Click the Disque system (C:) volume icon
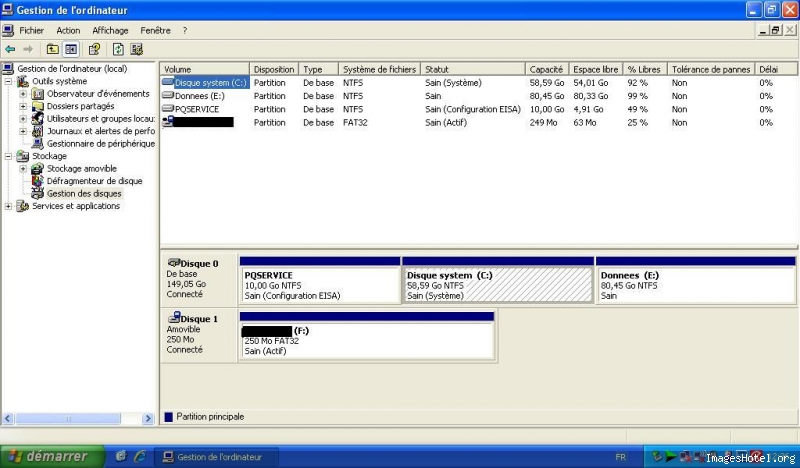Viewport: 800px width, 468px height. pos(167,82)
